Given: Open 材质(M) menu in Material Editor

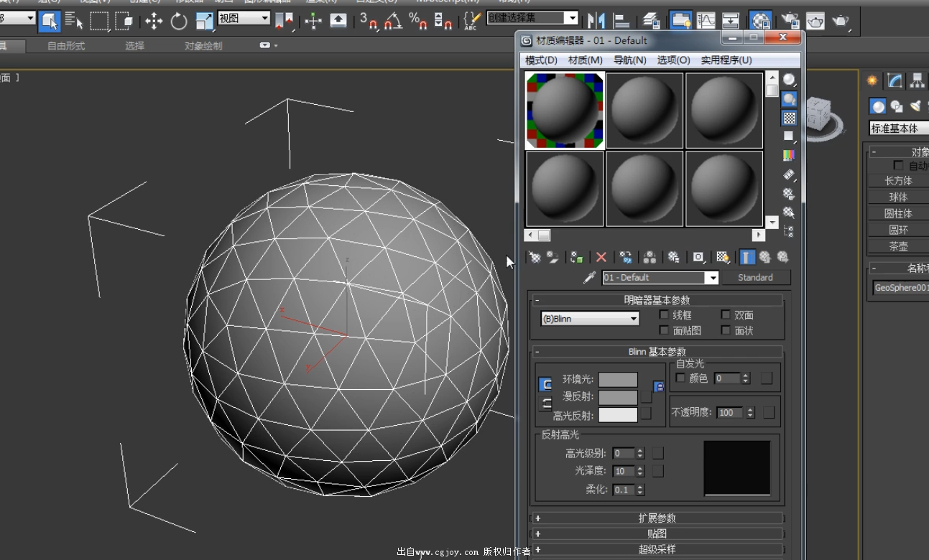Looking at the screenshot, I should pos(586,60).
